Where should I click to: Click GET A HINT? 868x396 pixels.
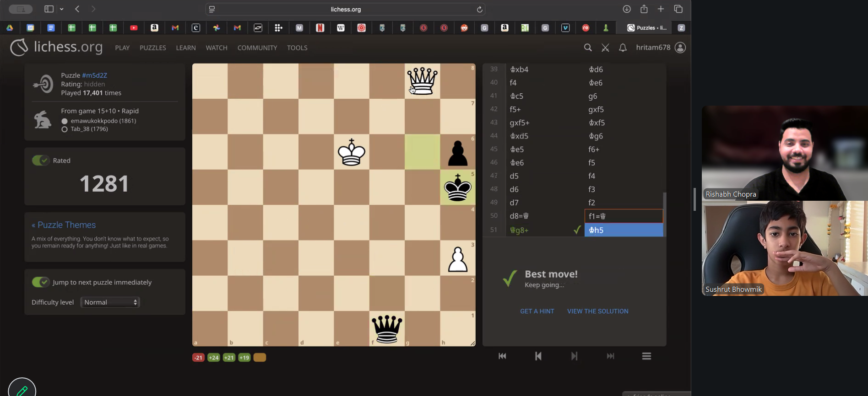point(537,311)
